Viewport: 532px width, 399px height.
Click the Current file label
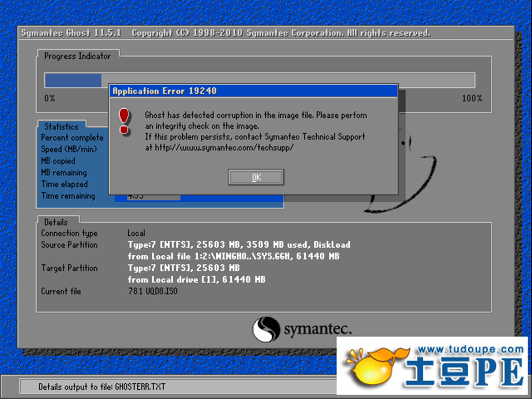(61, 292)
